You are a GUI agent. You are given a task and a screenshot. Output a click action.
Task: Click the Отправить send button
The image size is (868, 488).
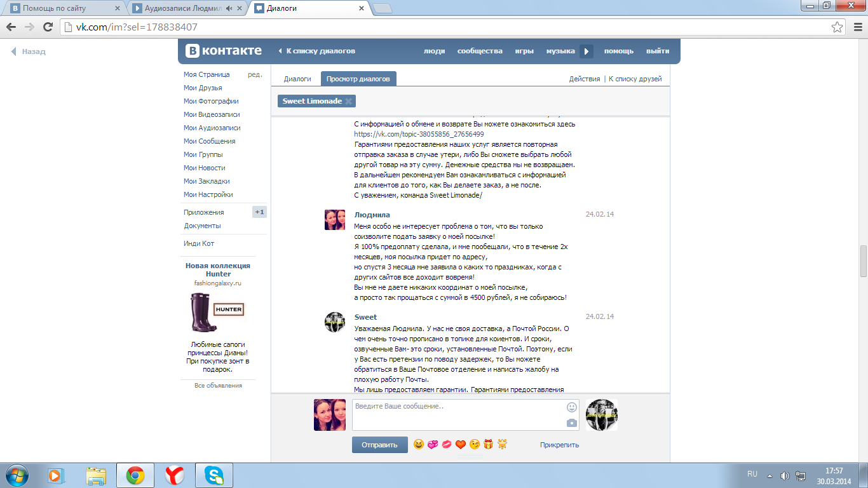(379, 445)
